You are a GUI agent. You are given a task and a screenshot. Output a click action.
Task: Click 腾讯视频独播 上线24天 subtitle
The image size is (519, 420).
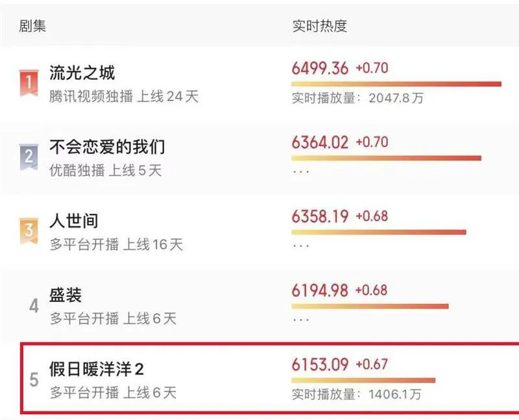click(x=124, y=97)
